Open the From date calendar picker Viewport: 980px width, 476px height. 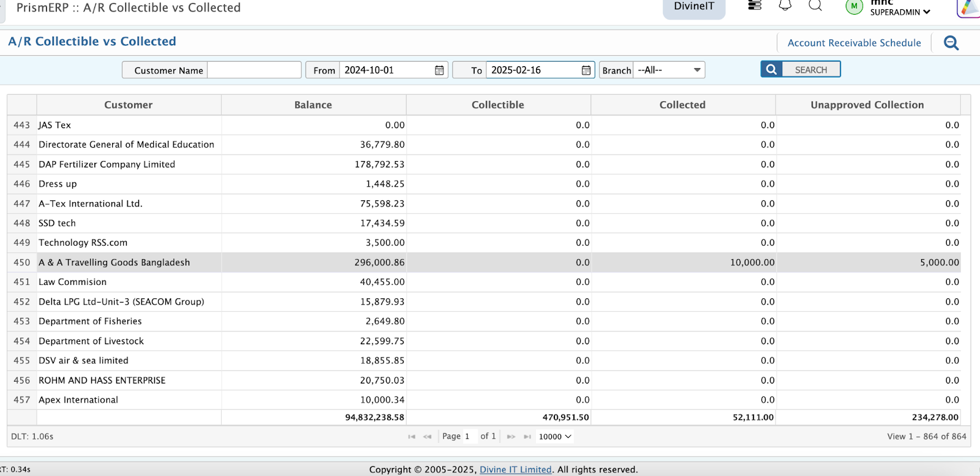point(439,70)
